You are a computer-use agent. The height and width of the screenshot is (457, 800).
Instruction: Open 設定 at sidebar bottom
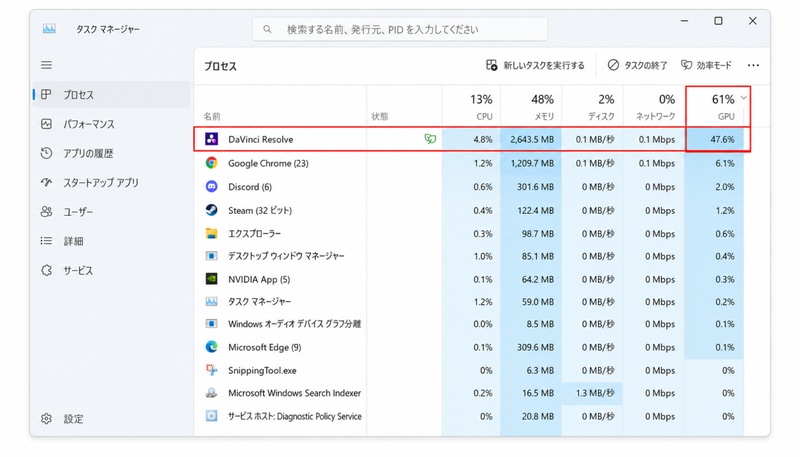(x=111, y=419)
